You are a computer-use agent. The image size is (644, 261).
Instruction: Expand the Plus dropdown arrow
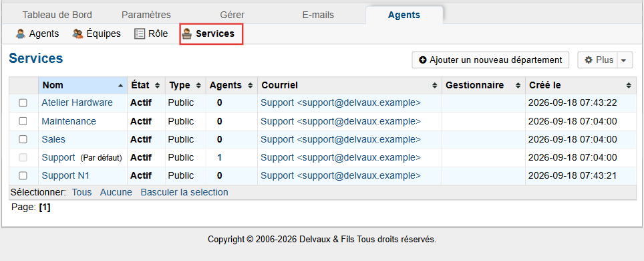[623, 60]
